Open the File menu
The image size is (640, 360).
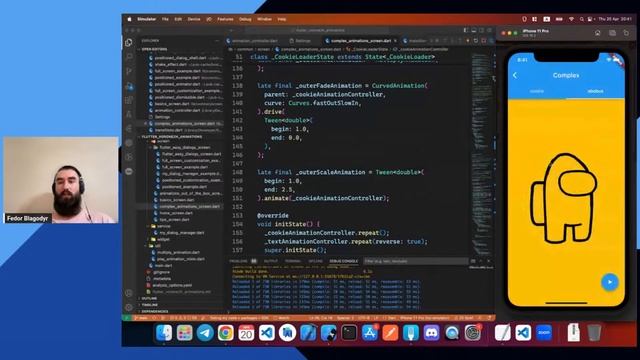(165, 19)
